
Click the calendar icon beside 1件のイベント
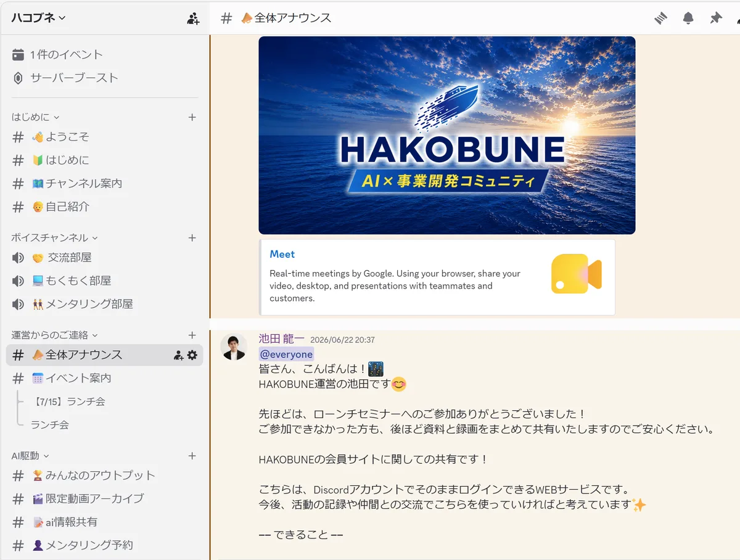(x=18, y=54)
